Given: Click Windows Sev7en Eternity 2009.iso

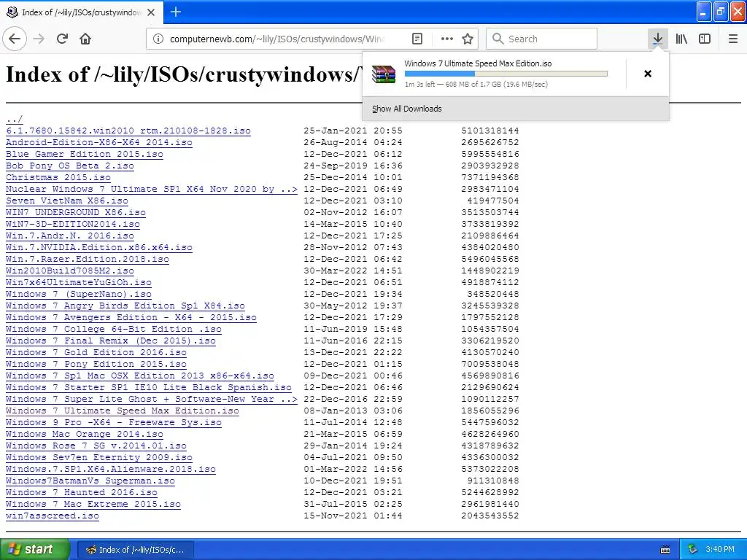Looking at the screenshot, I should (x=99, y=457).
